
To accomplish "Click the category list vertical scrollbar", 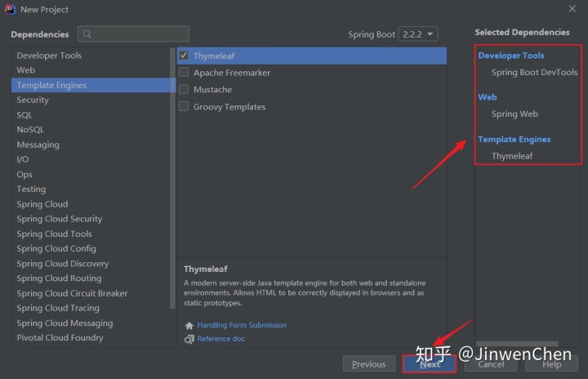I will (x=172, y=178).
